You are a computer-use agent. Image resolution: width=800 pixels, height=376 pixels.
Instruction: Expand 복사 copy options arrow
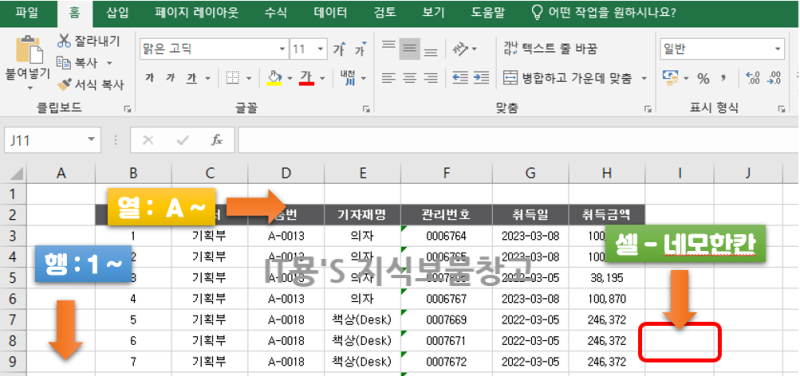click(x=109, y=63)
